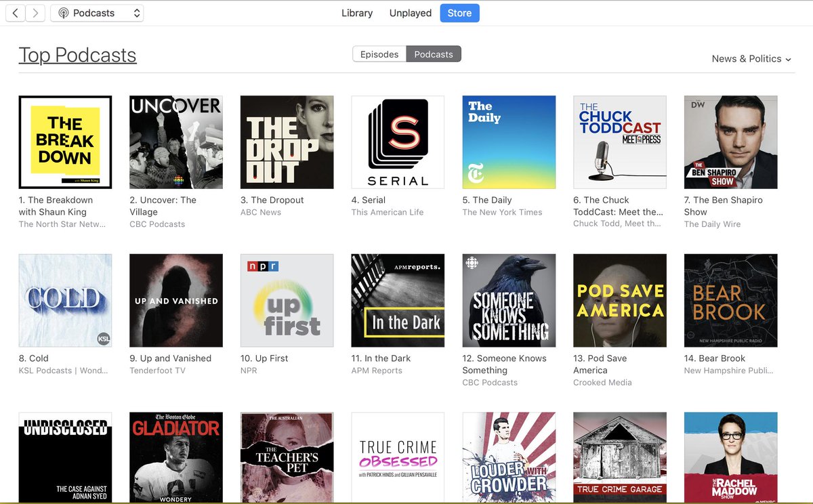The width and height of the screenshot is (813, 504).
Task: Open the Someone Knows Something artwork
Action: pyautogui.click(x=509, y=301)
